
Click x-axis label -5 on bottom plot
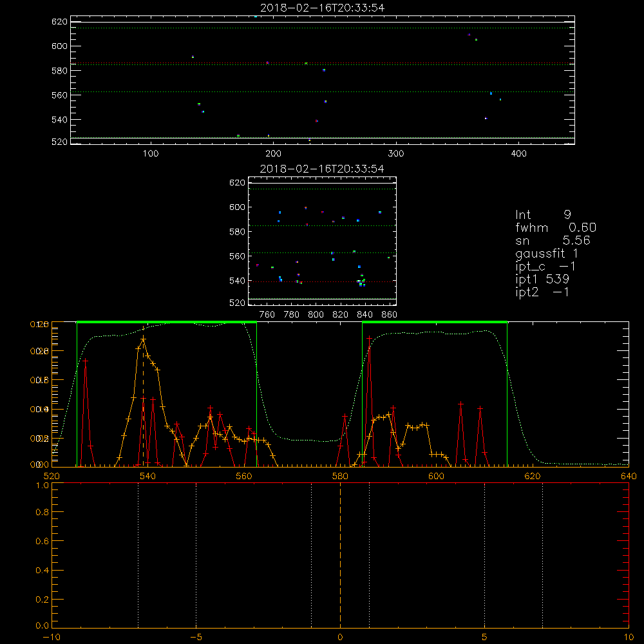pyautogui.click(x=196, y=638)
